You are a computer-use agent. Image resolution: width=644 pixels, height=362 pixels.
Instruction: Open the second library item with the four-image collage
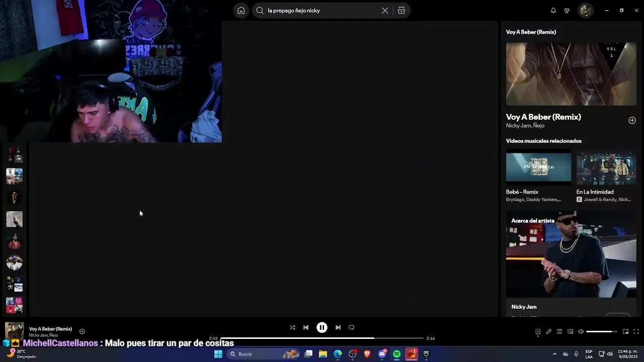(14, 176)
